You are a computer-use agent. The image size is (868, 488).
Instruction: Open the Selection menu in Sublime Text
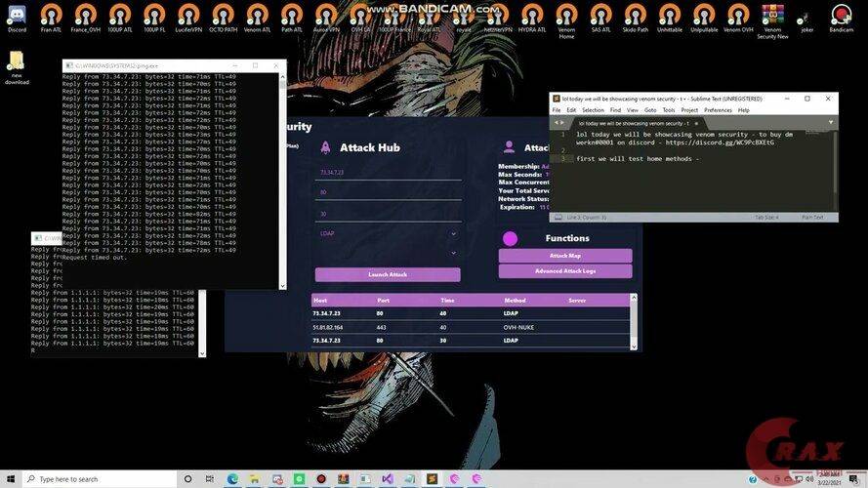[x=593, y=110]
